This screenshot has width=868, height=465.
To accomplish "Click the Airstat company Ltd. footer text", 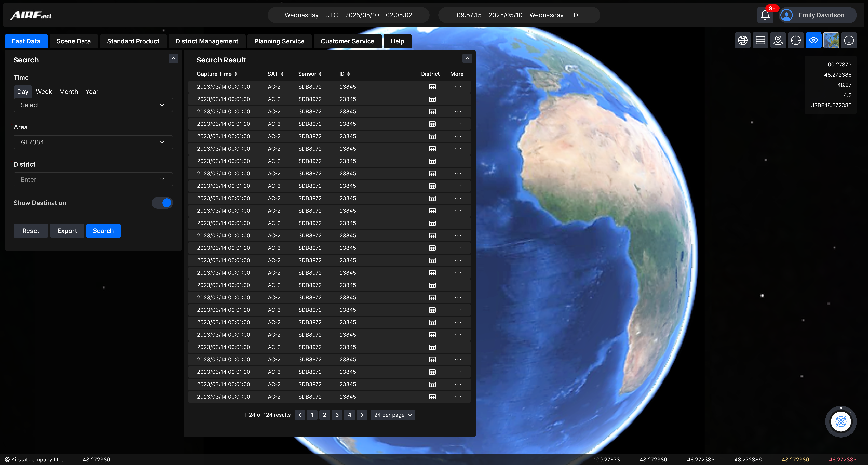I will [x=34, y=460].
